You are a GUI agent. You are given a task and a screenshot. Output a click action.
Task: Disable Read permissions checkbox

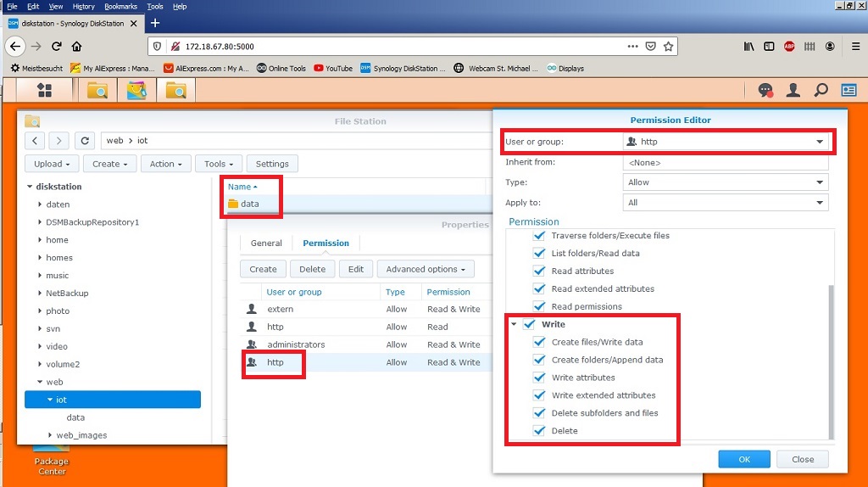tap(538, 306)
